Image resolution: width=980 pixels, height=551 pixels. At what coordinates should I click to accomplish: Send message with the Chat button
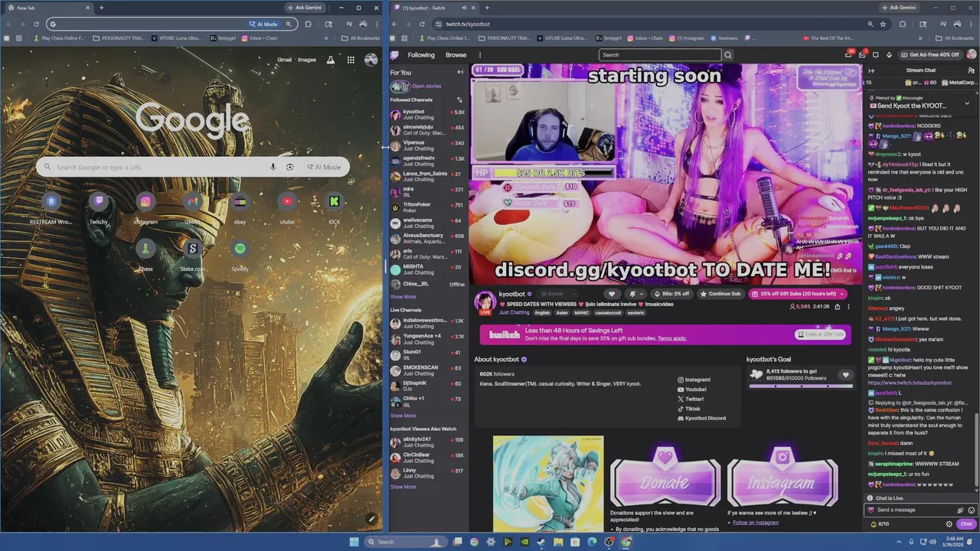click(x=966, y=524)
